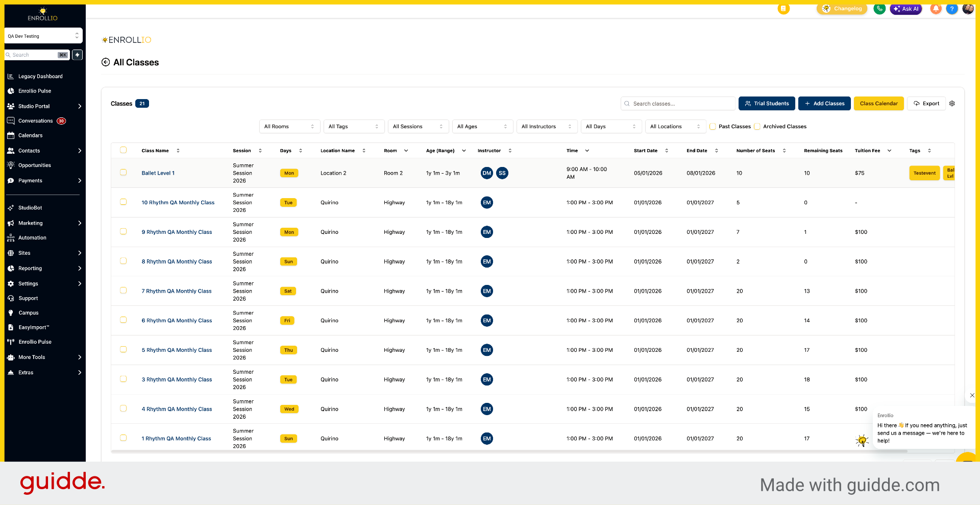Open the table settings gear icon

pos(952,104)
